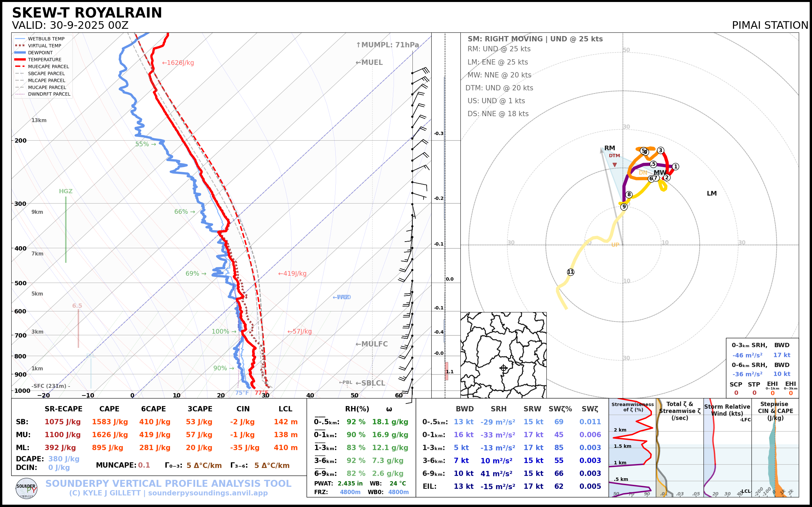Click the MULFC level label
The height and width of the screenshot is (507, 812).
pyautogui.click(x=372, y=344)
